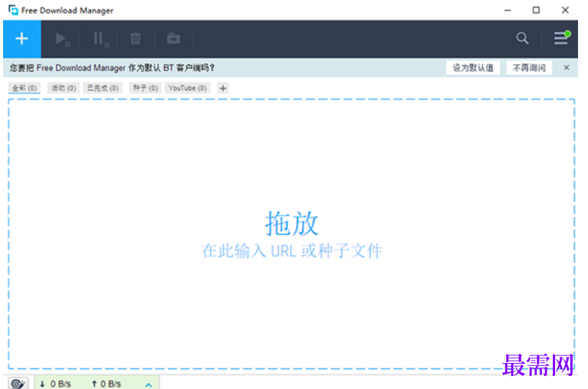Viewport: 588px width, 389px height.
Task: Select the 活动 (0) tab
Action: pos(64,88)
